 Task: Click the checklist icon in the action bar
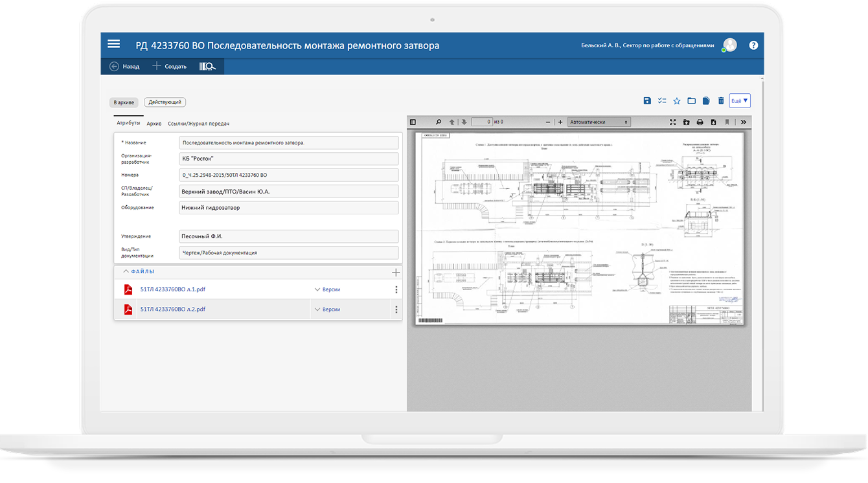tap(661, 101)
